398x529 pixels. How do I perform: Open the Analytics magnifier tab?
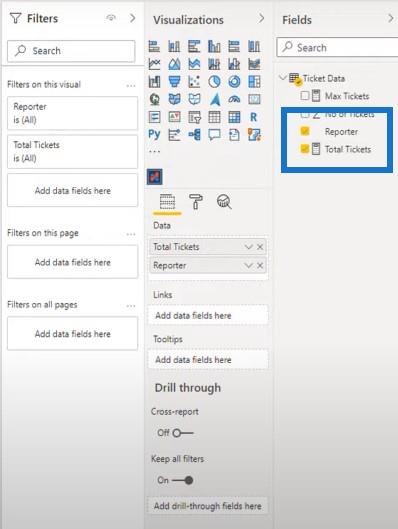(x=224, y=202)
